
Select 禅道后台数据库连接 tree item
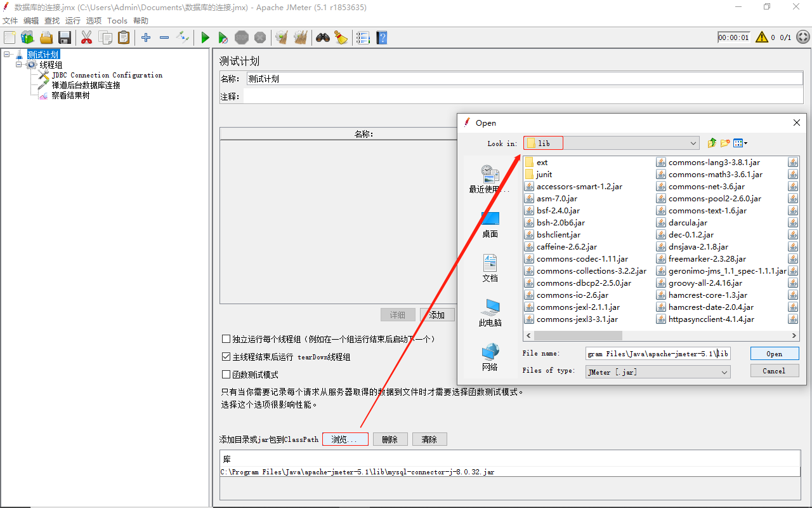tap(86, 85)
